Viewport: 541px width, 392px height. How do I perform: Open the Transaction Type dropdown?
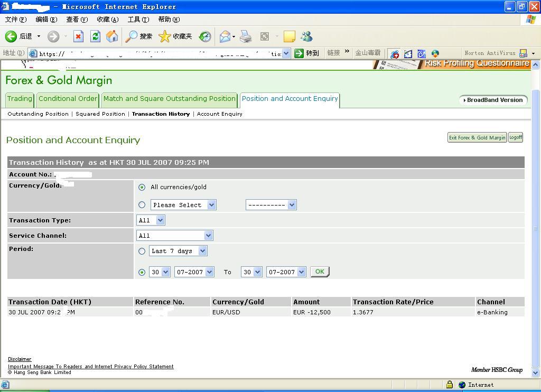point(151,220)
